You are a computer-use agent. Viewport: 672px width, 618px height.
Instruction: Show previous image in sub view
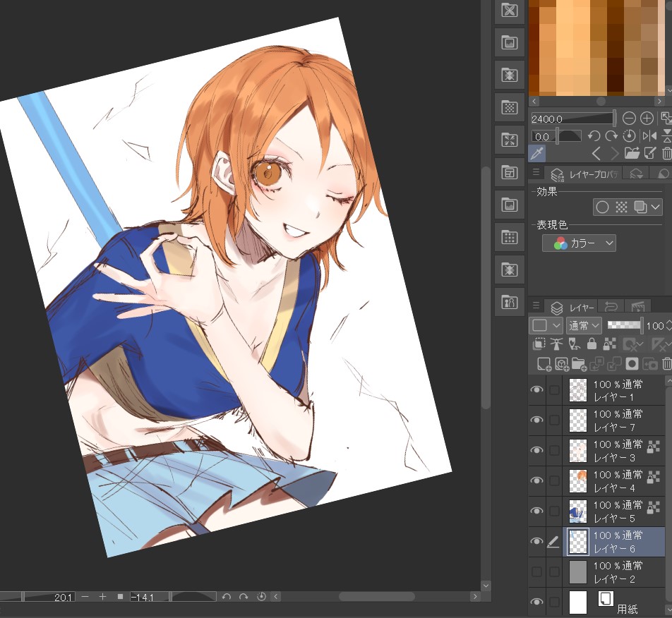pos(596,153)
